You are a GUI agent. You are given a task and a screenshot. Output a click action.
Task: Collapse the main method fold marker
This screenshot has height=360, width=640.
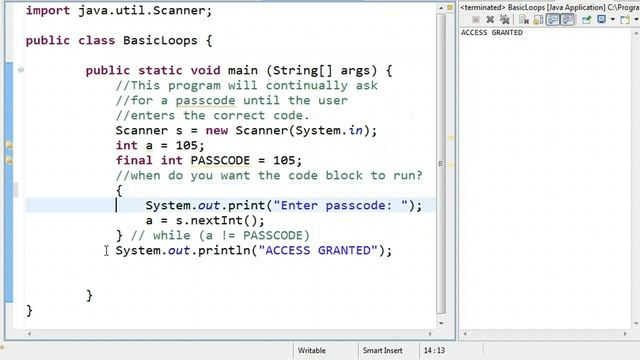21,70
